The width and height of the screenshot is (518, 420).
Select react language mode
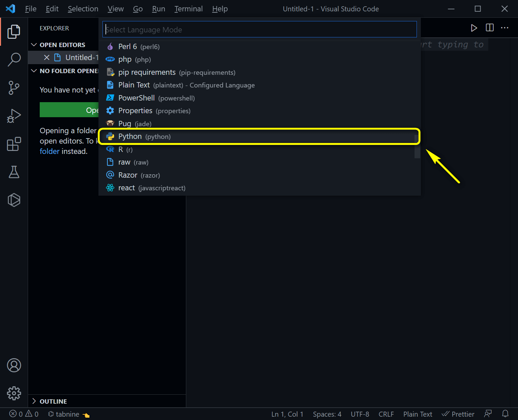pos(259,188)
